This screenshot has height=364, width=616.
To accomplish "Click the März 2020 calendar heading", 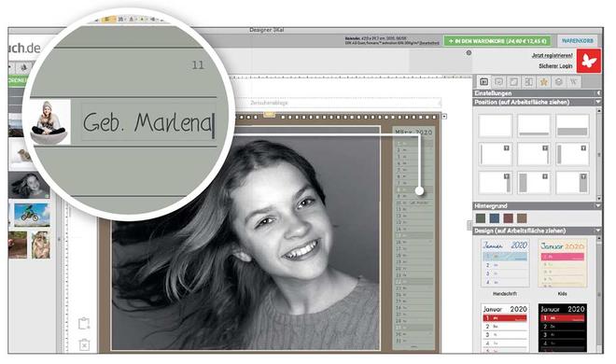I will pyautogui.click(x=413, y=133).
